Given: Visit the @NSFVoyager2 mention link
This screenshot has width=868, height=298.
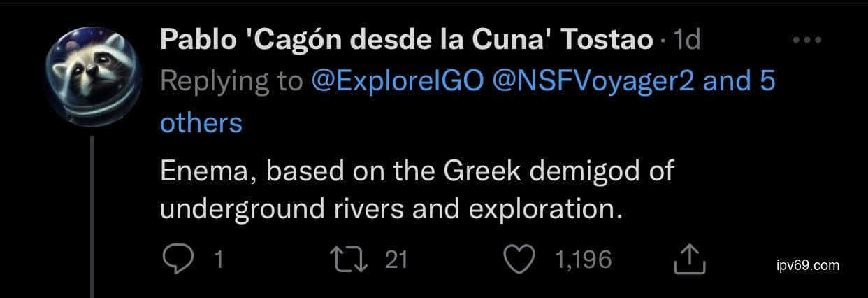Looking at the screenshot, I should coord(593,82).
